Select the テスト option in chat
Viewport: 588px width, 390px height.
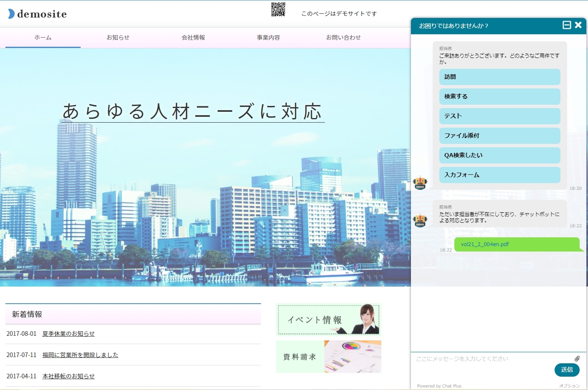pyautogui.click(x=499, y=116)
